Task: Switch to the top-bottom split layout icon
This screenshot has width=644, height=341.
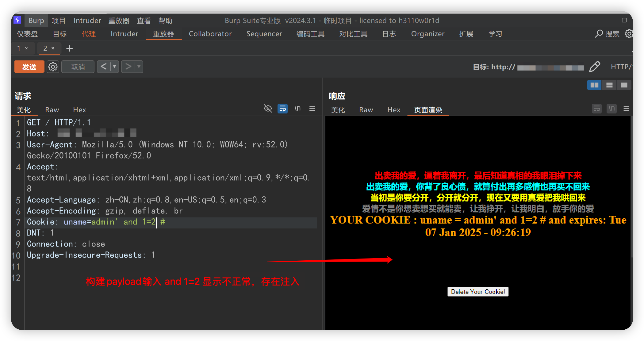Action: (609, 85)
